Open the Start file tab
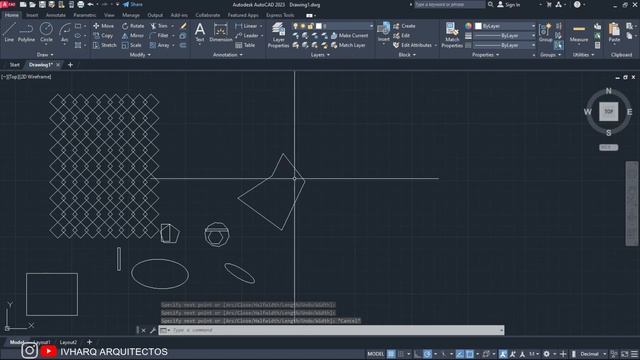 pyautogui.click(x=14, y=64)
